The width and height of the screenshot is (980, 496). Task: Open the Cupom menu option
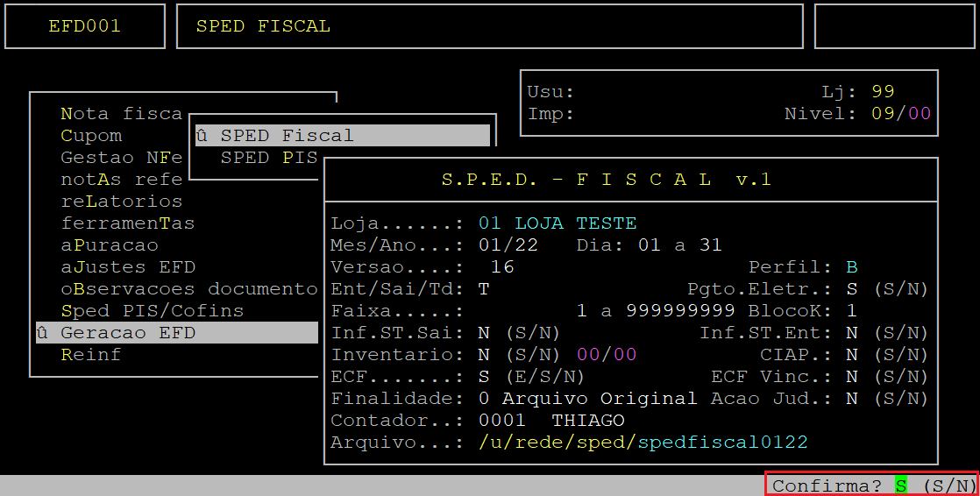tap(91, 136)
